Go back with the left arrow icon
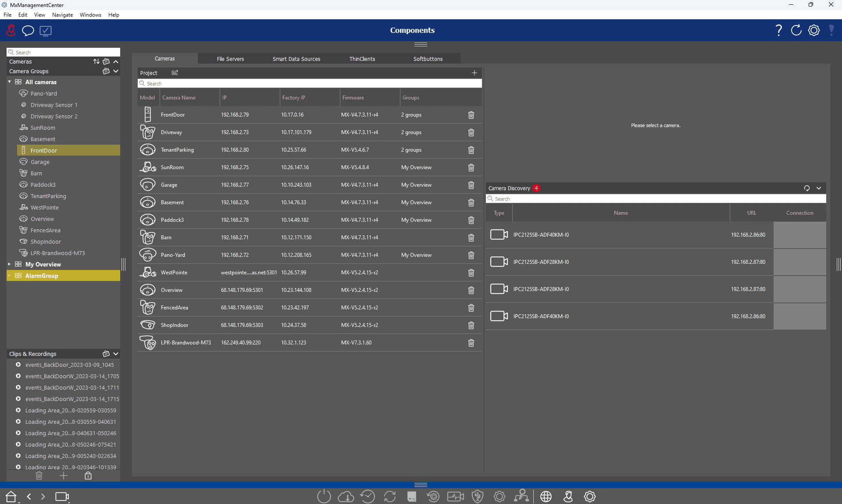This screenshot has width=842, height=504. (29, 496)
